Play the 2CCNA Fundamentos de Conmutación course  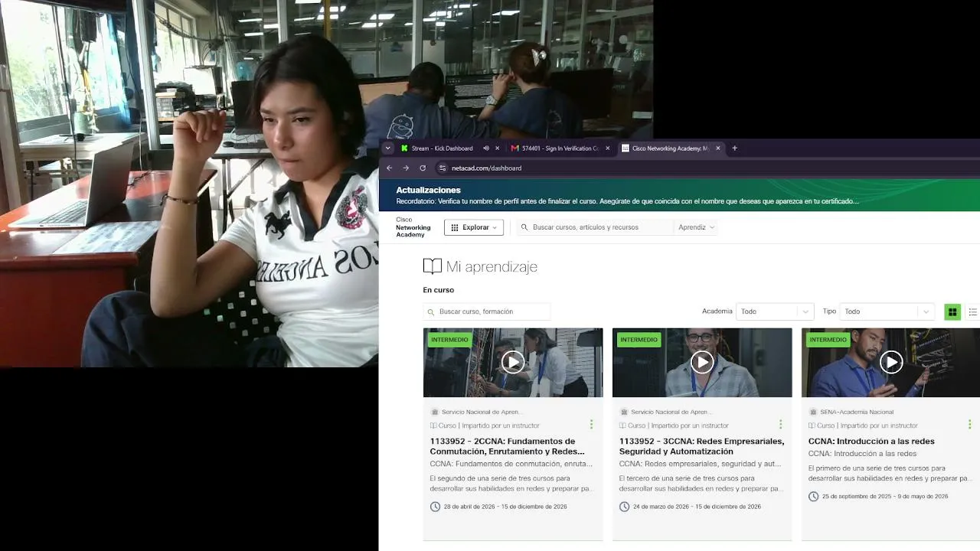pos(513,362)
